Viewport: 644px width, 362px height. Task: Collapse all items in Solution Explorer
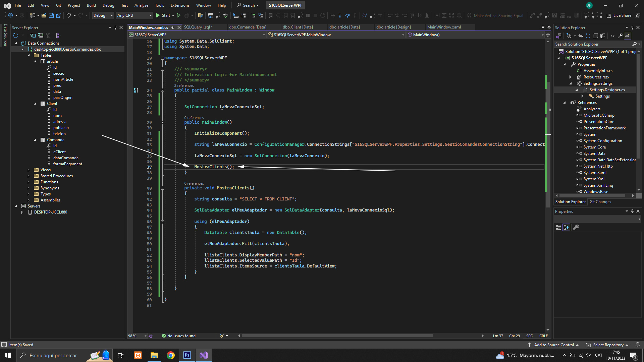coord(595,36)
